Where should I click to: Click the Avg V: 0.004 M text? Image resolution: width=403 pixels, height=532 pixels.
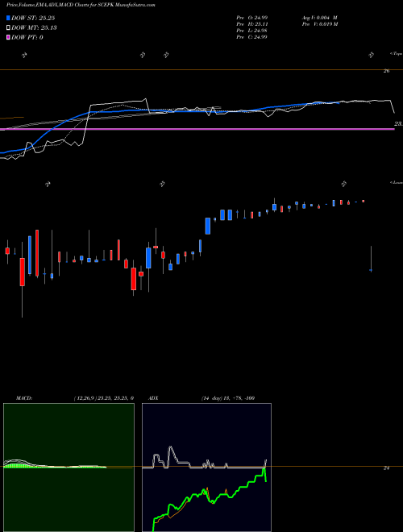tap(319, 18)
